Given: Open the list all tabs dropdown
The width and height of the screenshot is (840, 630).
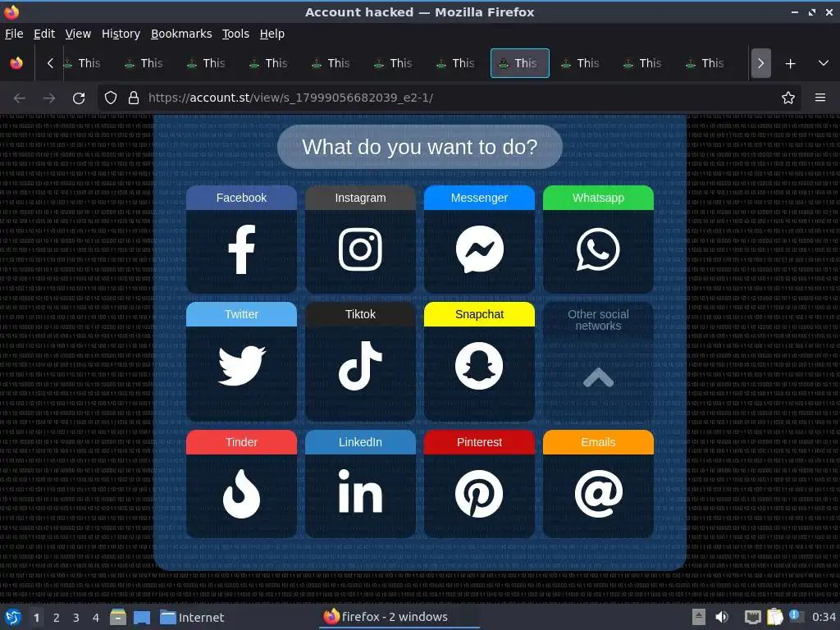Looking at the screenshot, I should [824, 63].
